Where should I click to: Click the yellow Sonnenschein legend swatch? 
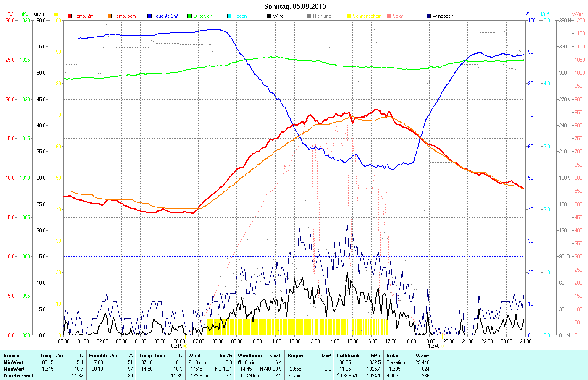(x=349, y=16)
